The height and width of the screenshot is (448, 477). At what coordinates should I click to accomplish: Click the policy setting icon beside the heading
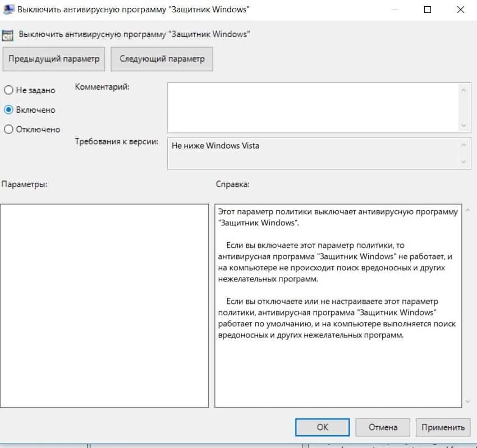pyautogui.click(x=8, y=35)
